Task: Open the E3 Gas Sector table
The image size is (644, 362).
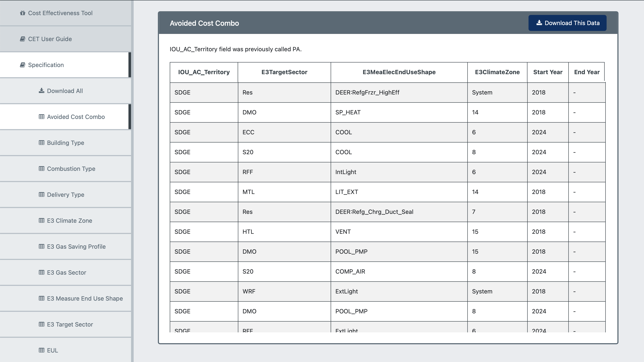Action: click(67, 272)
